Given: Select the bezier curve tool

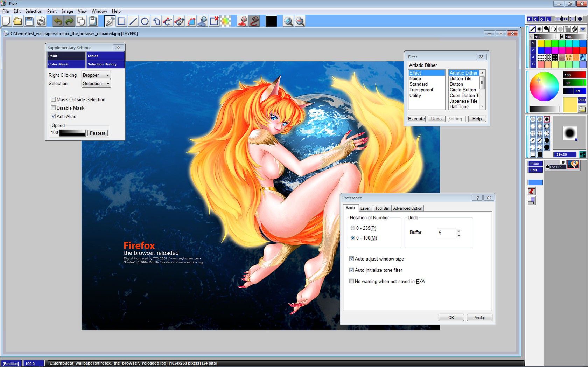Looking at the screenshot, I should [x=168, y=21].
